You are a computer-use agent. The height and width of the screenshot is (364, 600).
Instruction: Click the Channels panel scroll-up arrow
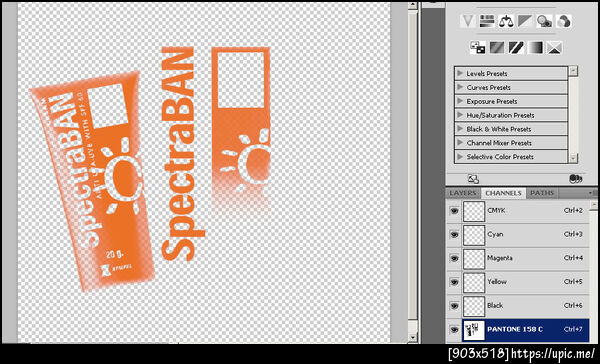[593, 206]
